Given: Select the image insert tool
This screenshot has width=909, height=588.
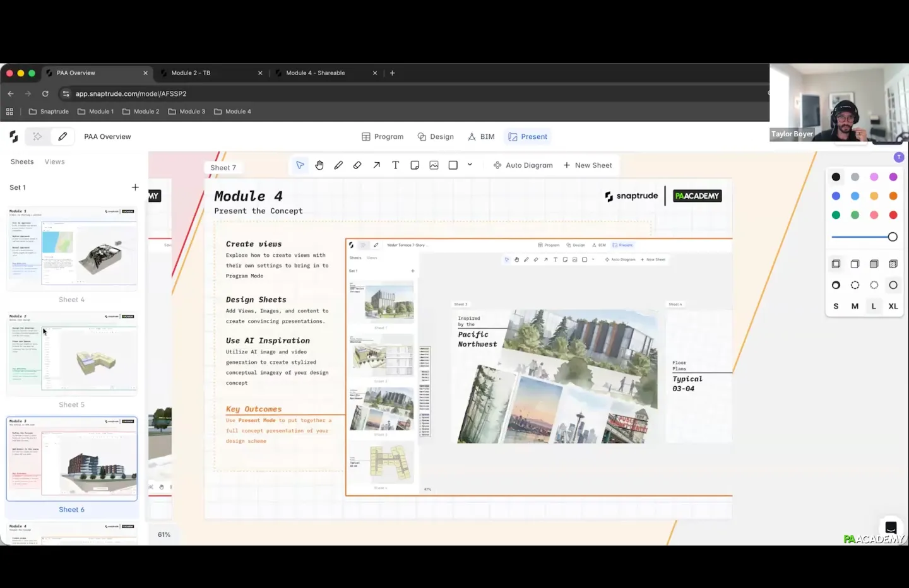Looking at the screenshot, I should pyautogui.click(x=434, y=165).
